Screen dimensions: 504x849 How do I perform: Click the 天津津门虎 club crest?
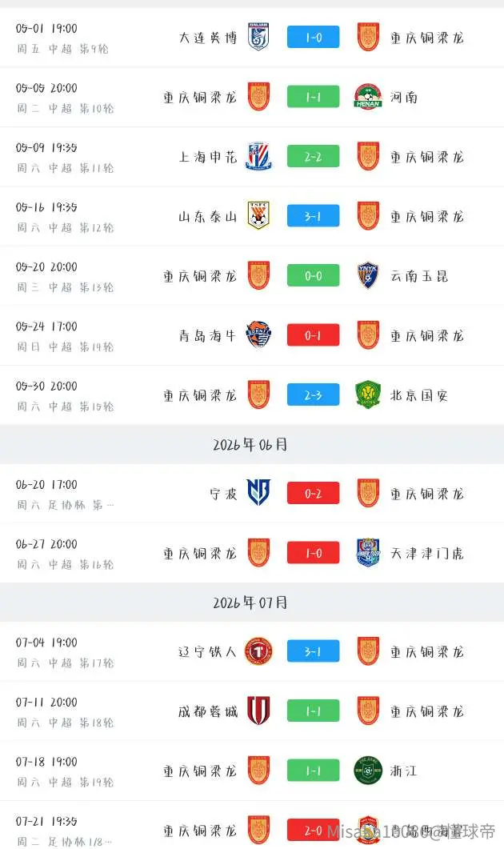[x=368, y=552]
